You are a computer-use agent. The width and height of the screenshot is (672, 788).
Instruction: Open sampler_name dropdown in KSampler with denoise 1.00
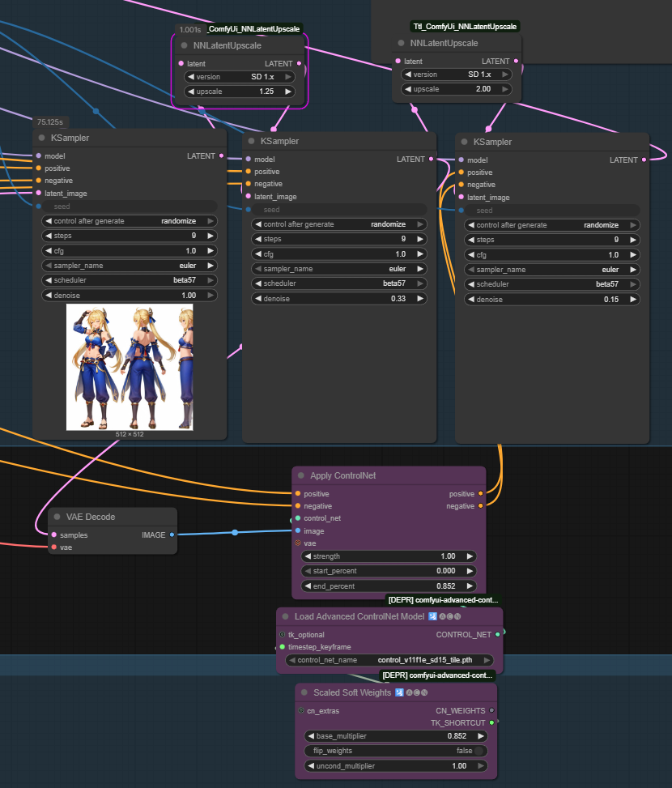(129, 266)
